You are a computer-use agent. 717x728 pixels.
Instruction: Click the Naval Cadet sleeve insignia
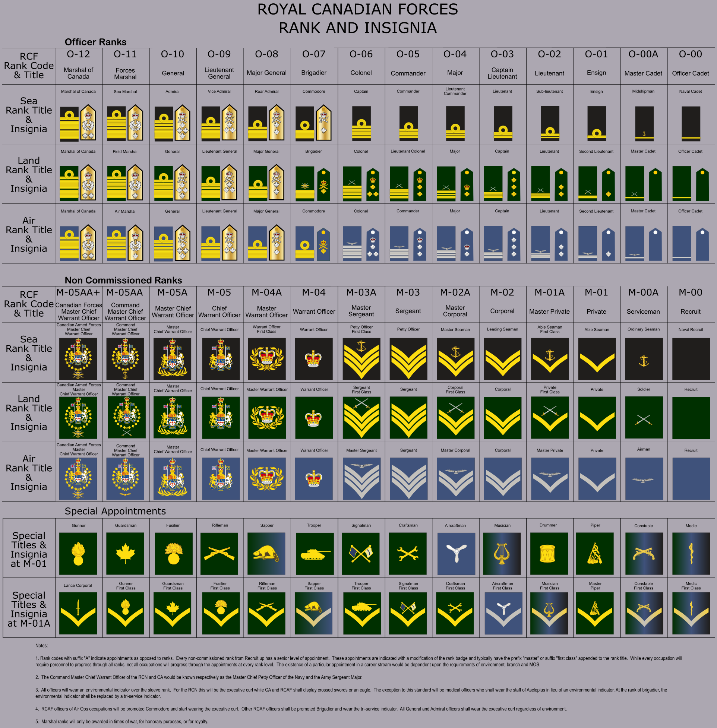pos(691,123)
